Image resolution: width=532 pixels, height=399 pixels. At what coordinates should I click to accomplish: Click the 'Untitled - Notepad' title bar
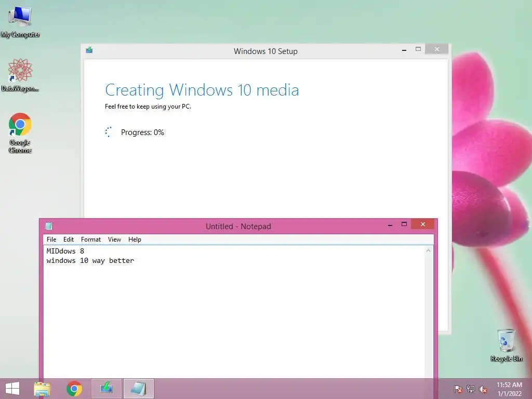pyautogui.click(x=238, y=227)
